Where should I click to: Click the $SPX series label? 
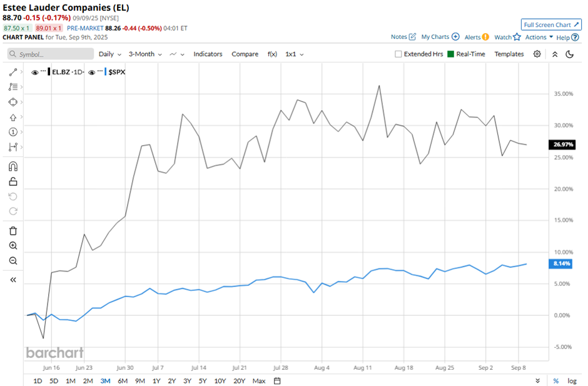point(117,72)
